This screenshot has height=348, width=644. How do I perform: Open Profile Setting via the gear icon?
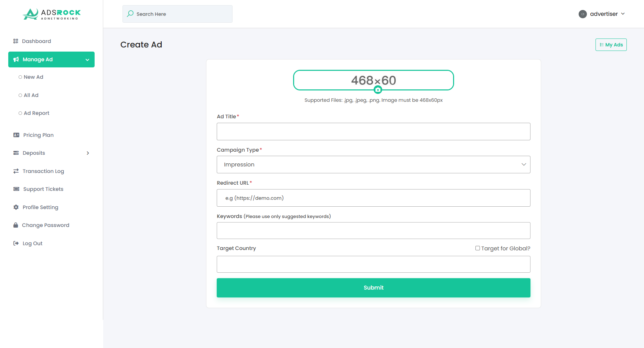(x=16, y=207)
